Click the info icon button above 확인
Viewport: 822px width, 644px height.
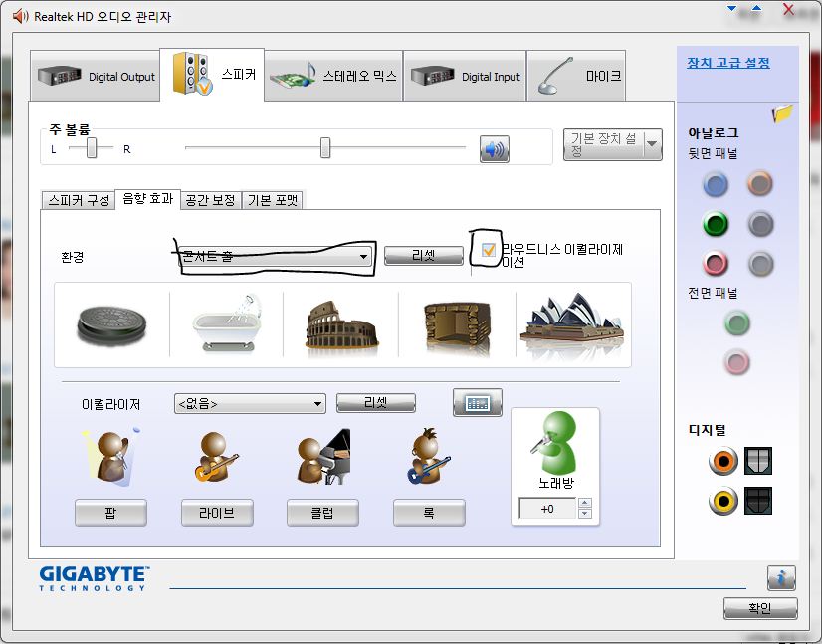[781, 578]
